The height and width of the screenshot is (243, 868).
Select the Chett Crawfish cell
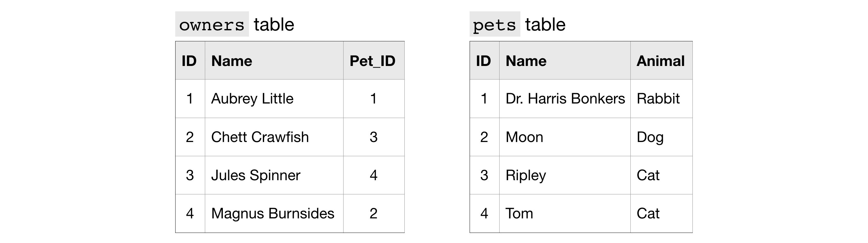[x=260, y=137]
